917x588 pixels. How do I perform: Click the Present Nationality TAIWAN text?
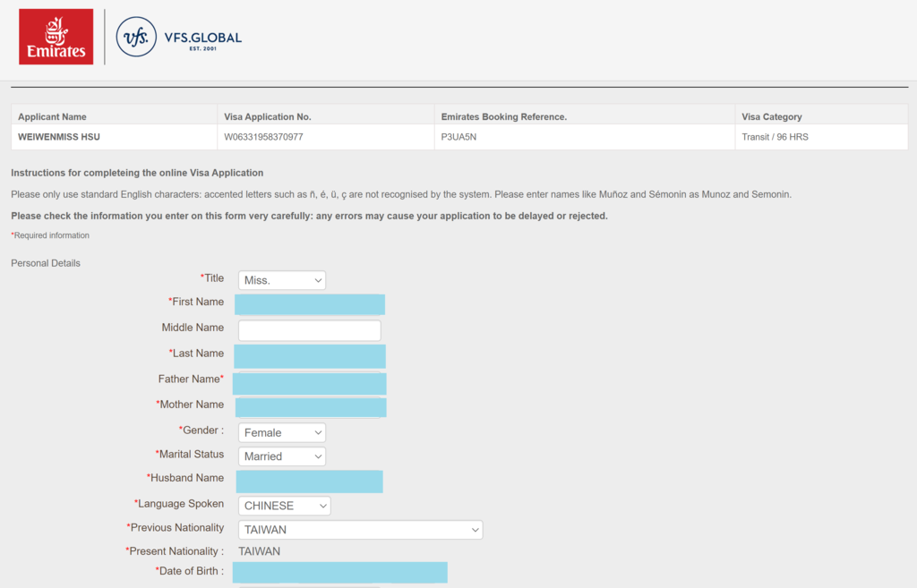click(x=259, y=551)
